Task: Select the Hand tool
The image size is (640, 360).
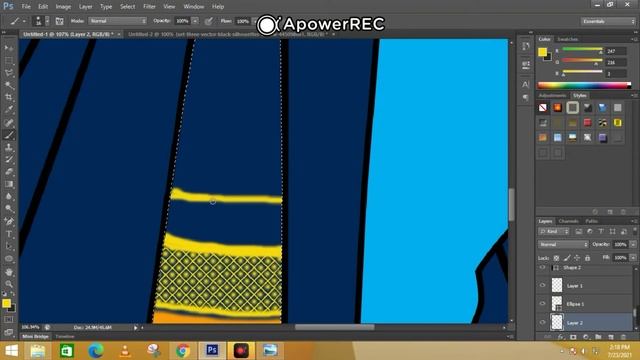Action: pos(9,272)
